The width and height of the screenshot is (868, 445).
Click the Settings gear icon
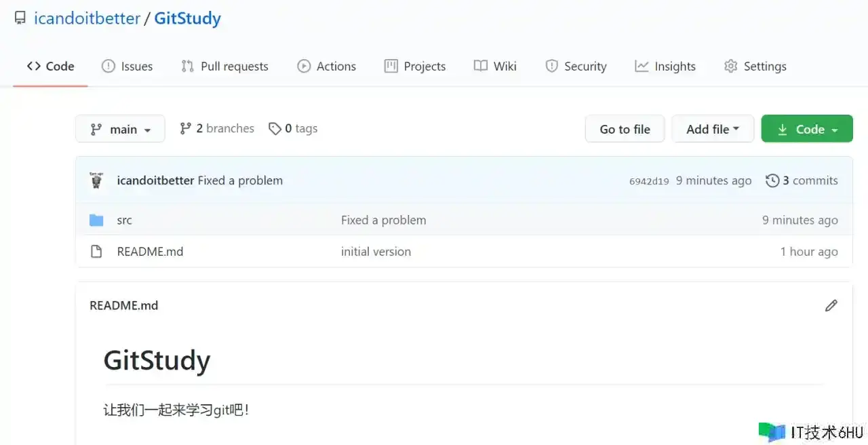pyautogui.click(x=730, y=66)
